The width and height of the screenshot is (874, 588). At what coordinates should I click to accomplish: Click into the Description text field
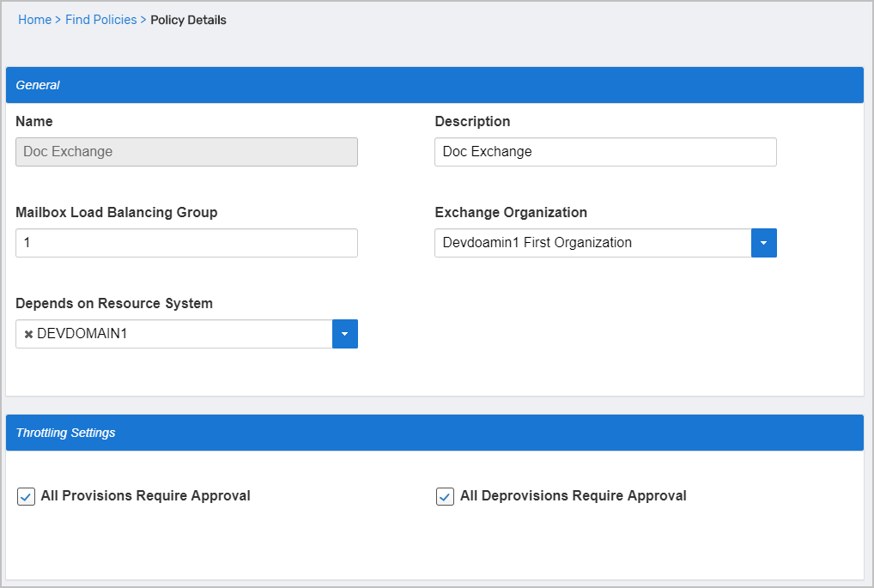[605, 152]
